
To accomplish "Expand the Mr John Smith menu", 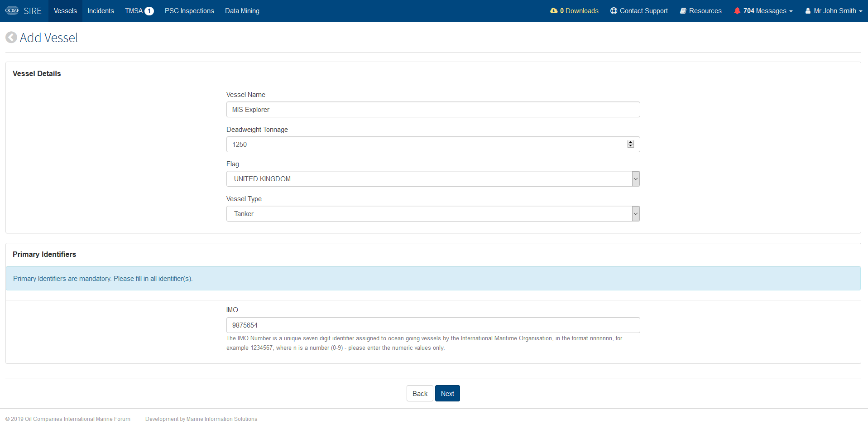I will [x=834, y=11].
